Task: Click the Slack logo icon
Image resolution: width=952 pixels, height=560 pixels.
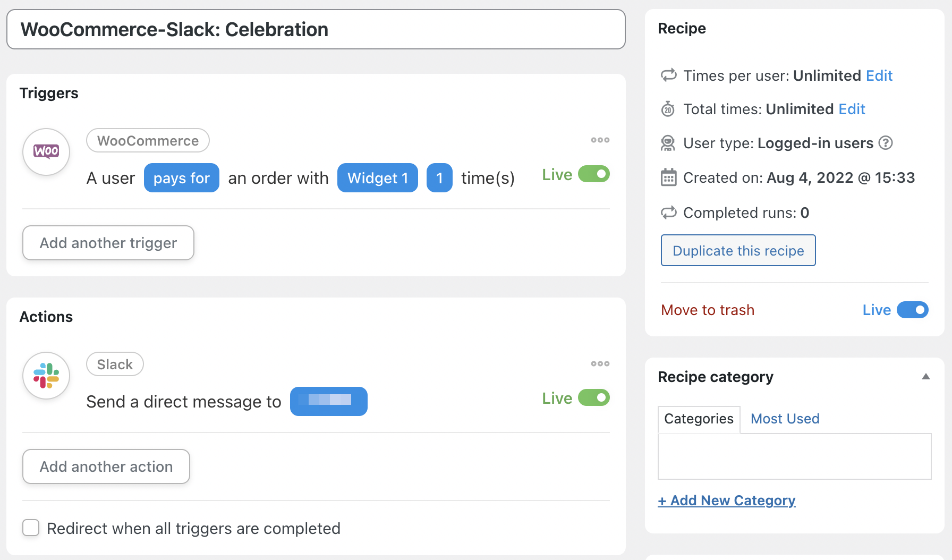Action: click(x=46, y=375)
